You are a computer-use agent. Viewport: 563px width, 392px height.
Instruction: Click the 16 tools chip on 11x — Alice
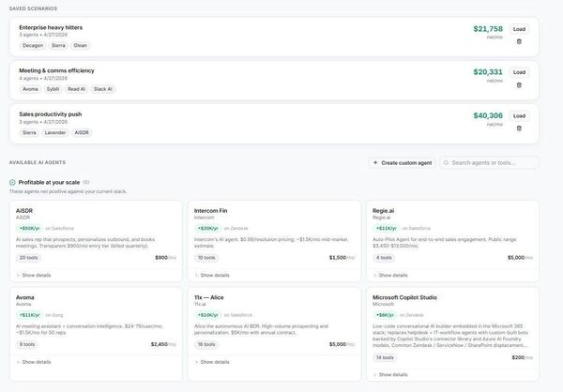pyautogui.click(x=206, y=344)
